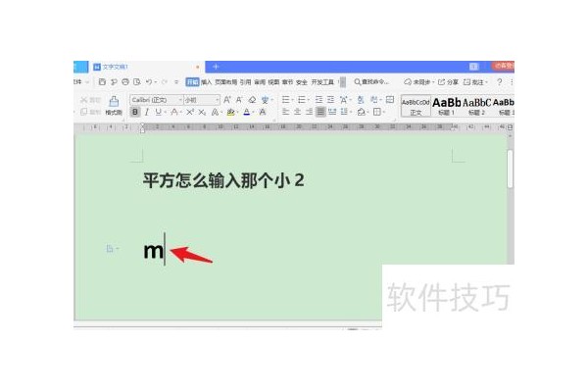The image size is (588, 392).
Task: Click the Superscript X² icon
Action: pos(190,112)
